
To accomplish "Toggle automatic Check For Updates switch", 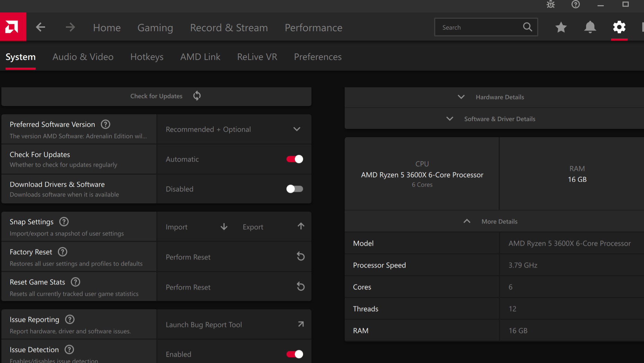I will pyautogui.click(x=295, y=159).
